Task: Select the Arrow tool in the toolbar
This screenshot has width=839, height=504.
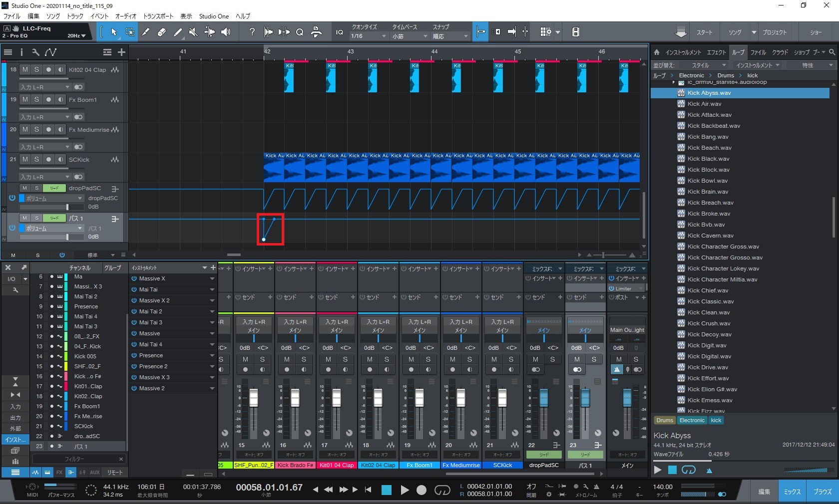Action: 114,32
